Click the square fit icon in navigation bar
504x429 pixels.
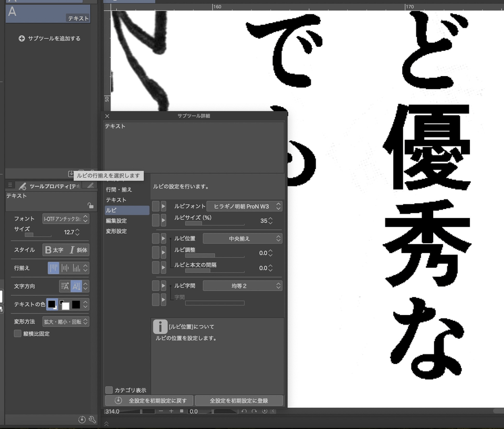pyautogui.click(x=182, y=411)
